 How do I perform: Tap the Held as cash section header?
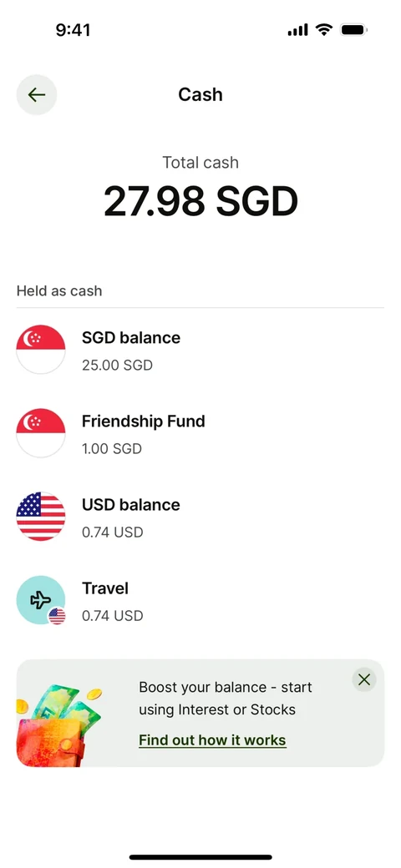tap(59, 290)
